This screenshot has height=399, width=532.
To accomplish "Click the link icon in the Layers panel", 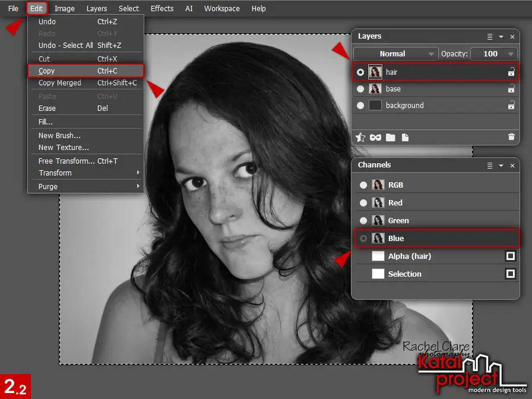I will pyautogui.click(x=375, y=137).
